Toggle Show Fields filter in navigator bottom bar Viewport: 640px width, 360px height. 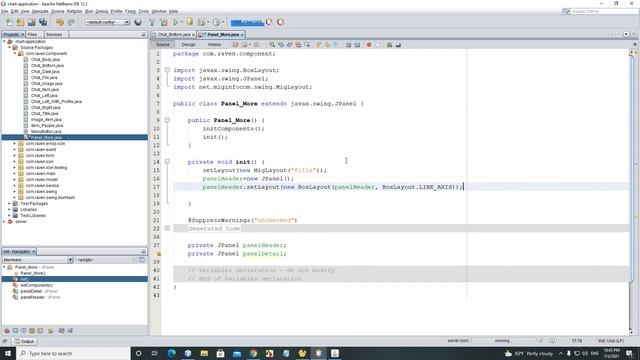(16, 331)
